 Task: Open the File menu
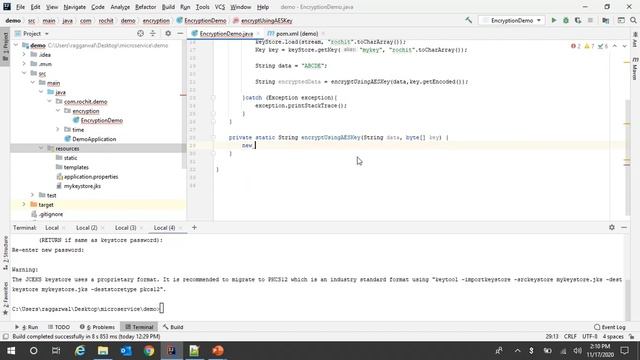pos(20,7)
